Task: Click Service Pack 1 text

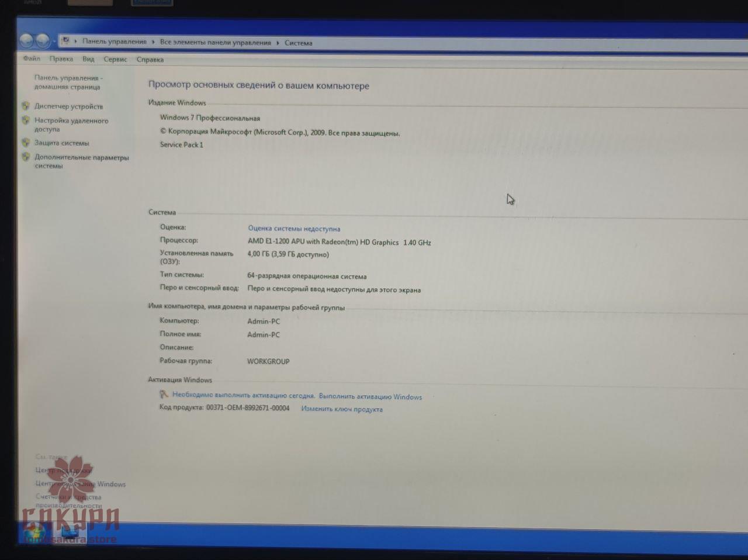Action: coord(182,144)
